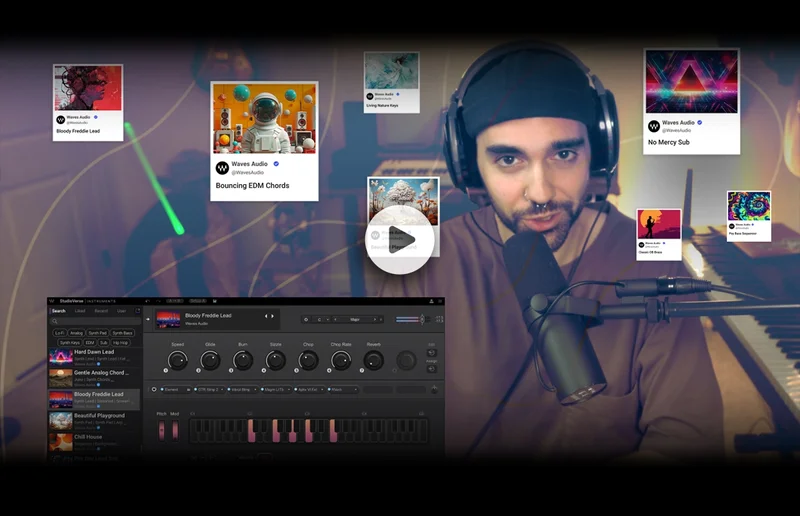Screen dimensions: 800x516
Task: Toggle the Aphx VI Ext slot enable dot
Action: [295, 389]
